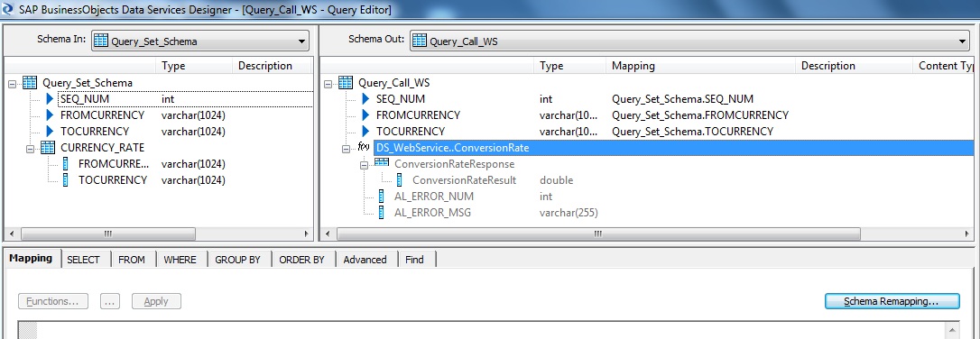
Task: Click the Type column header in Schema Out
Action: point(570,66)
